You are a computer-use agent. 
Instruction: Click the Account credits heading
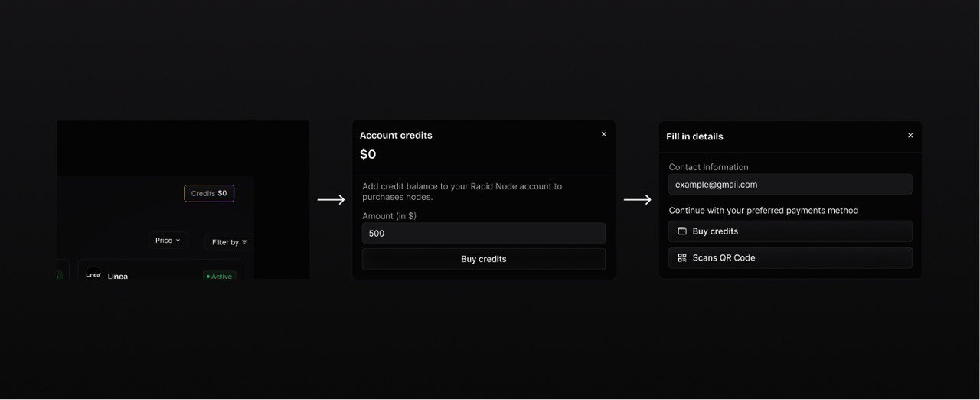coord(396,135)
